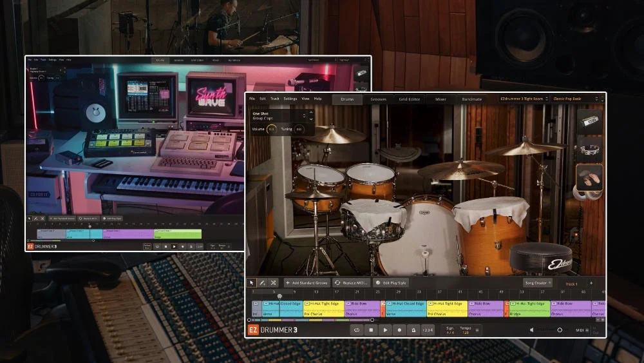Click the Tempo 120 value
The image size is (644, 363).
pyautogui.click(x=466, y=333)
